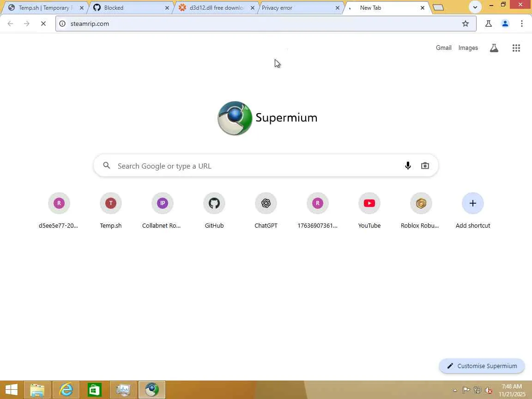Focus the address bar showing steamrip.com
This screenshot has width=532, height=399.
click(x=266, y=24)
